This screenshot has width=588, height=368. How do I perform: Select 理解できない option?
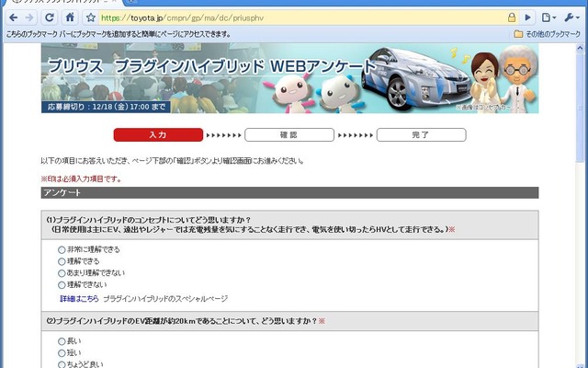(x=62, y=285)
